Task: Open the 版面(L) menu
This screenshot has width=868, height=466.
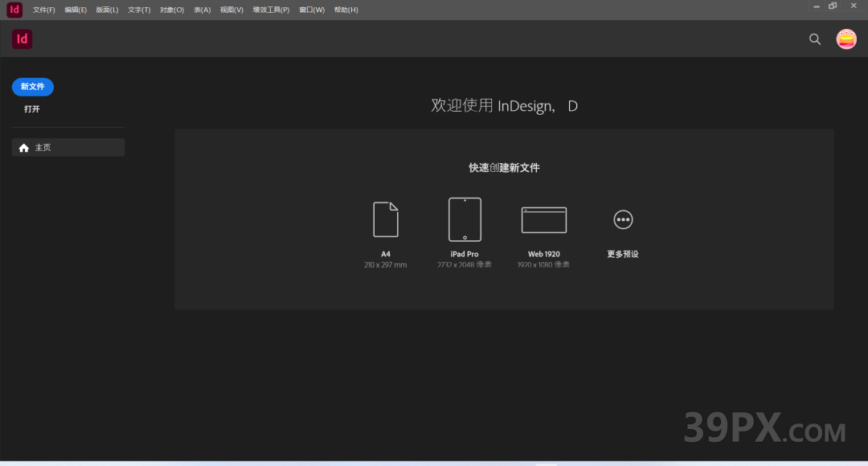Action: [x=107, y=10]
